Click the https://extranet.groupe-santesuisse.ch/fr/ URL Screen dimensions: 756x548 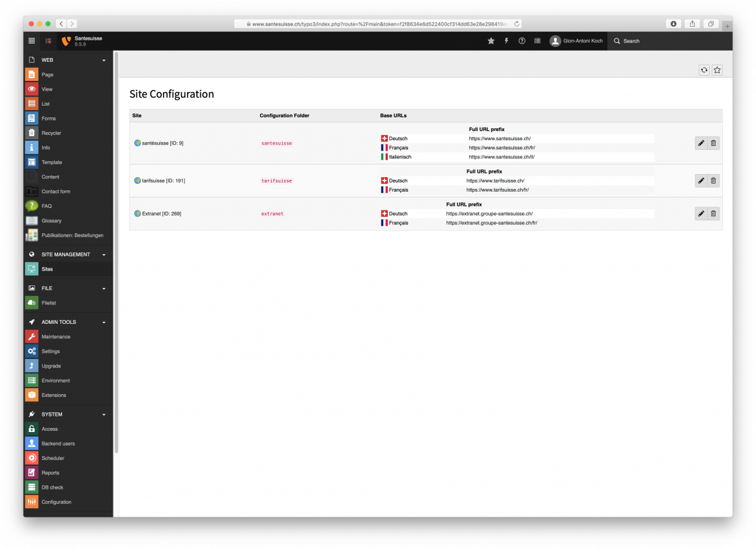492,223
